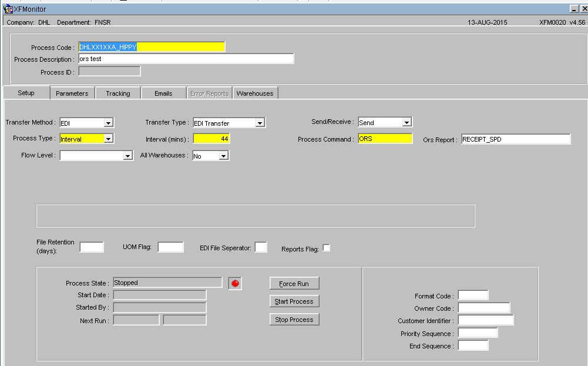588x366 pixels.
Task: Open the Parameters tab
Action: point(72,93)
